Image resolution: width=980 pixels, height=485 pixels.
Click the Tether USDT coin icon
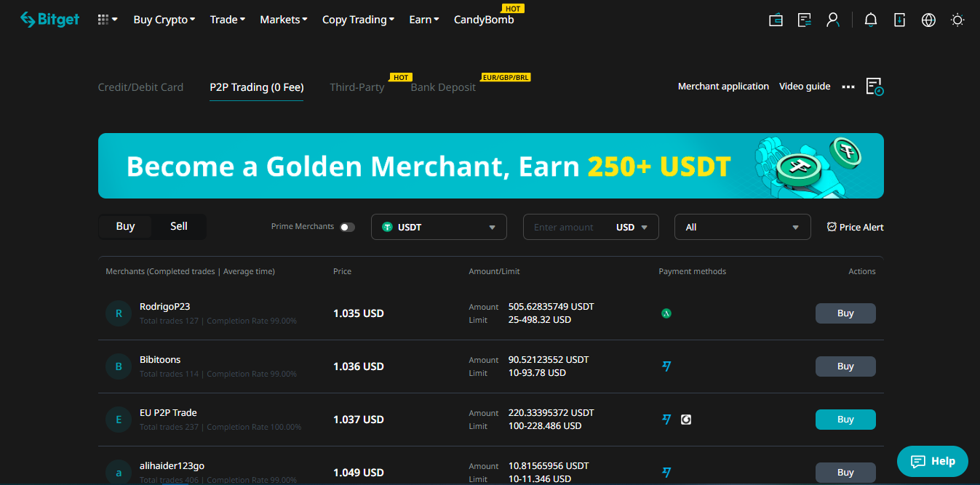point(388,227)
